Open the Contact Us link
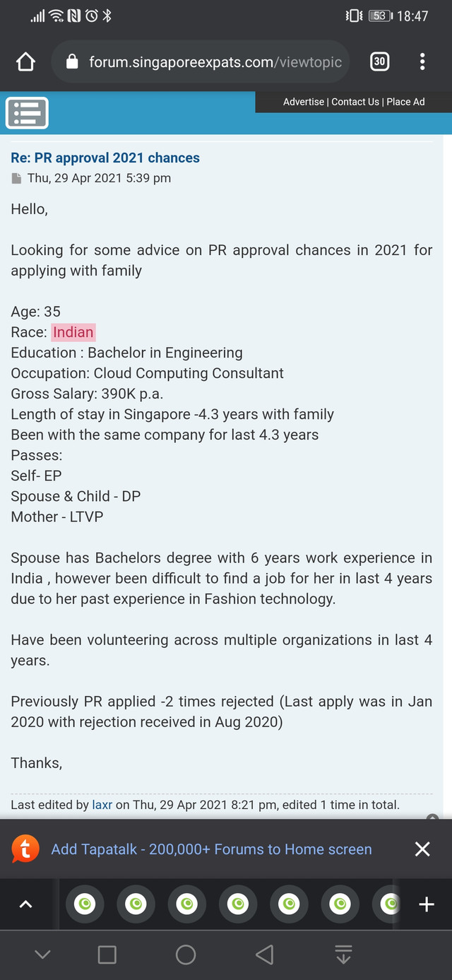This screenshot has height=980, width=452. tap(355, 102)
